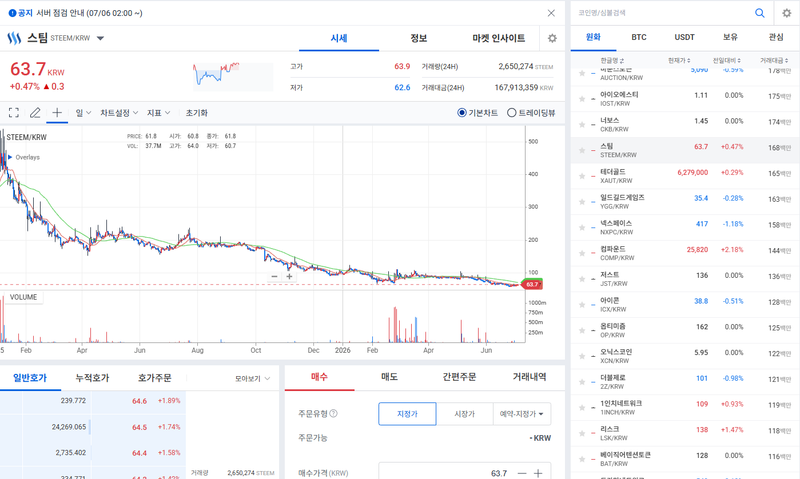The width and height of the screenshot is (800, 479).
Task: Click the chart zoom-out minus button
Action: 274,276
